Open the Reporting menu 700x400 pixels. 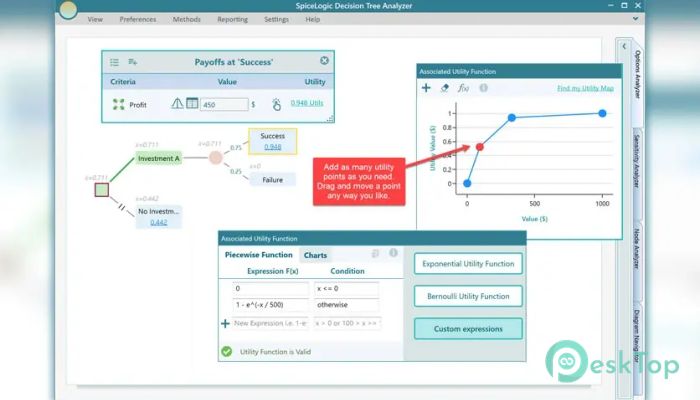(x=233, y=19)
